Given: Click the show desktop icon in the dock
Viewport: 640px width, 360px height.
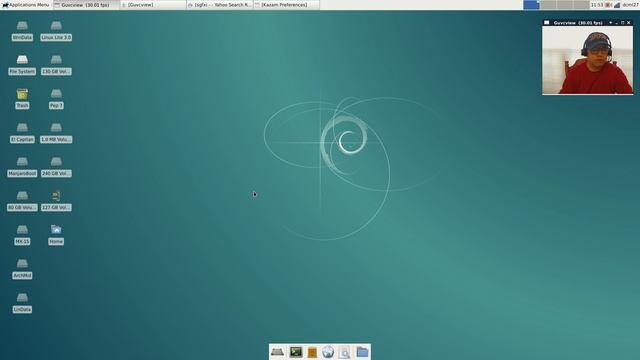Looking at the screenshot, I should 278,352.
